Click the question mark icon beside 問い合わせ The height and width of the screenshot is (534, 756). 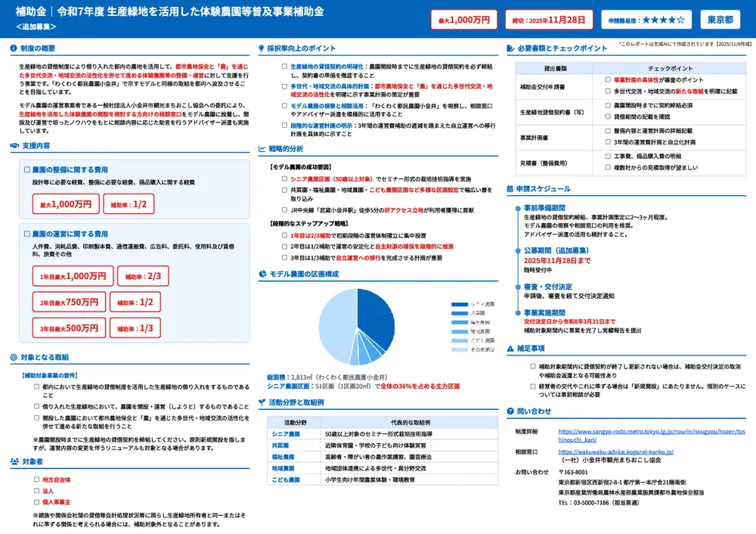[x=510, y=411]
